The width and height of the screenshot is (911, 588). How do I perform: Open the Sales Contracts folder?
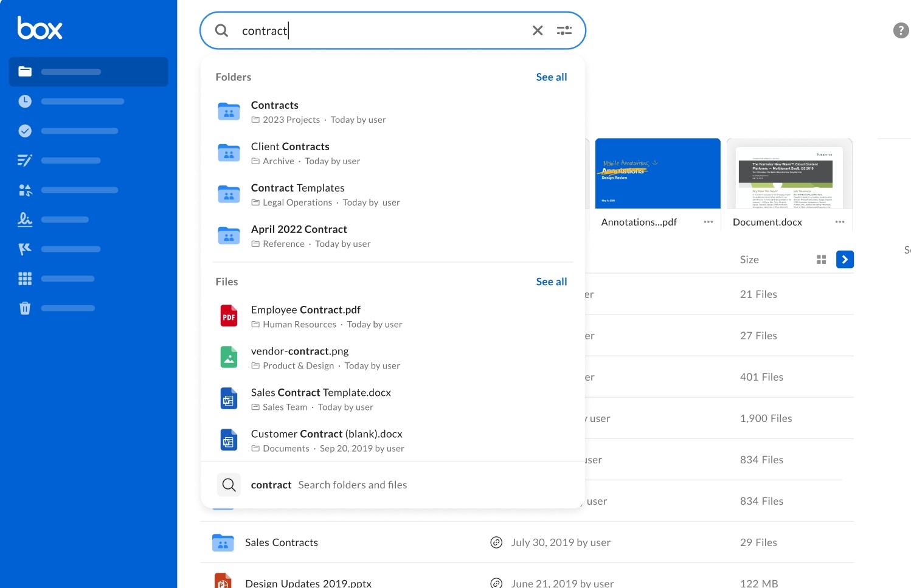282,542
